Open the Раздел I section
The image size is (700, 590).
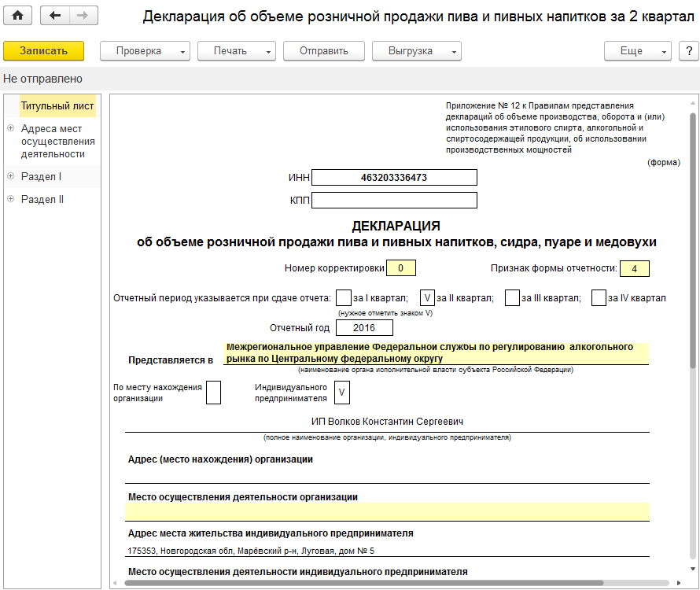pyautogui.click(x=41, y=176)
